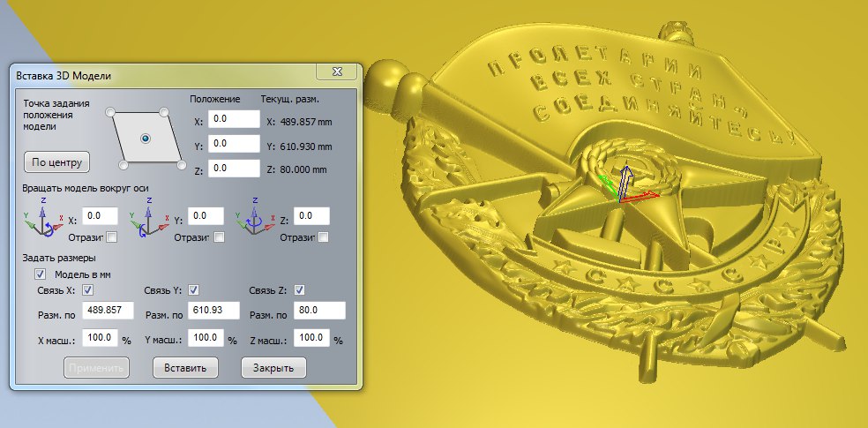Click the Вставить button
The height and width of the screenshot is (428, 868).
click(x=185, y=368)
